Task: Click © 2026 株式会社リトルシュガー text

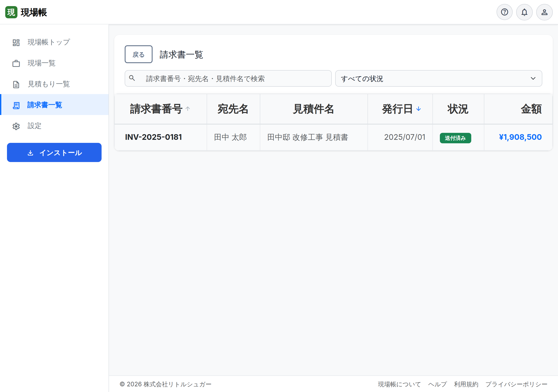Action: tap(165, 384)
